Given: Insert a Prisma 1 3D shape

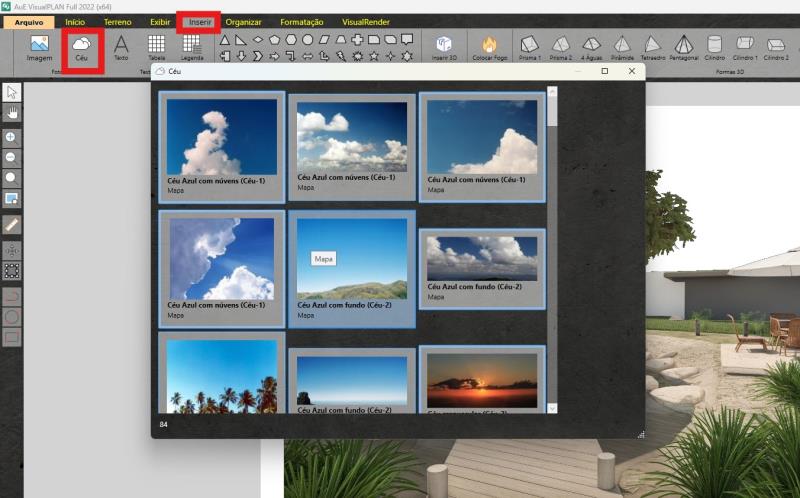Looking at the screenshot, I should tap(530, 48).
